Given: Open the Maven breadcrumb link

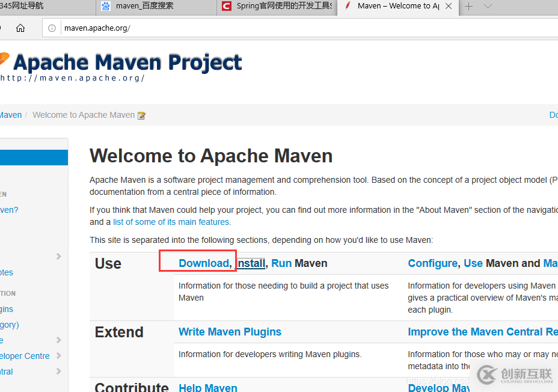Looking at the screenshot, I should coord(11,115).
